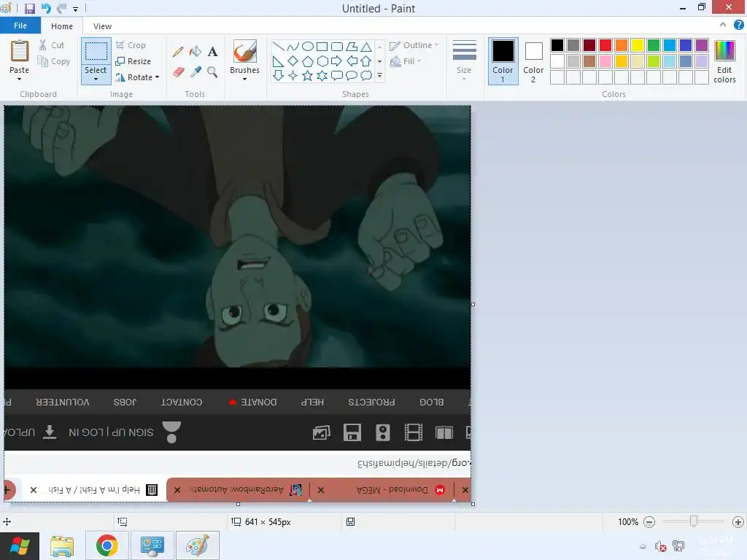Pick the red color swatch
The height and width of the screenshot is (560, 747).
tap(605, 45)
